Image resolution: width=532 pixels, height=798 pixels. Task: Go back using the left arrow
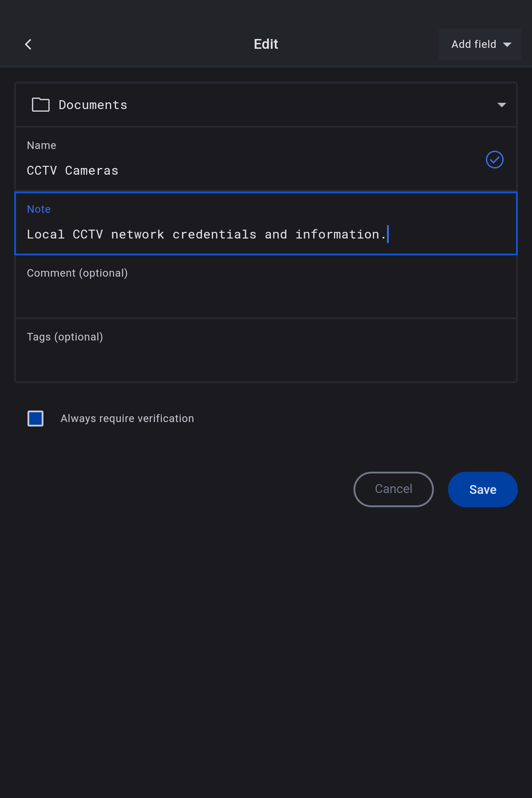tap(28, 44)
